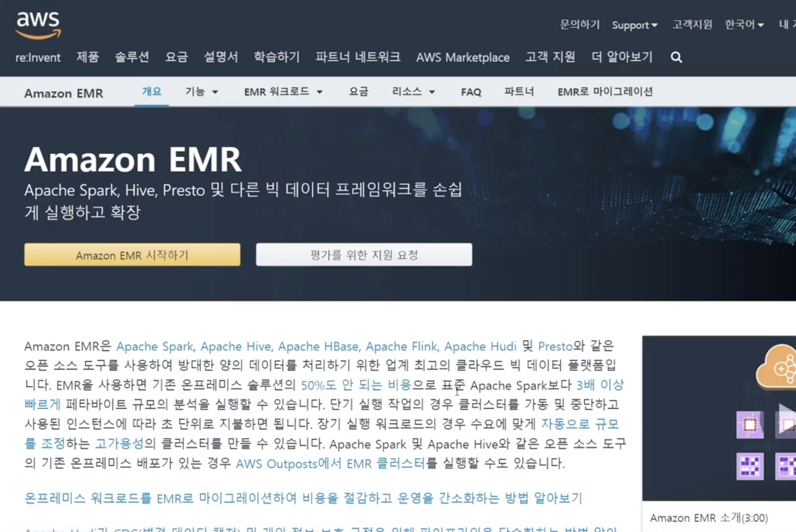Open the Apache Spark link

click(x=155, y=346)
